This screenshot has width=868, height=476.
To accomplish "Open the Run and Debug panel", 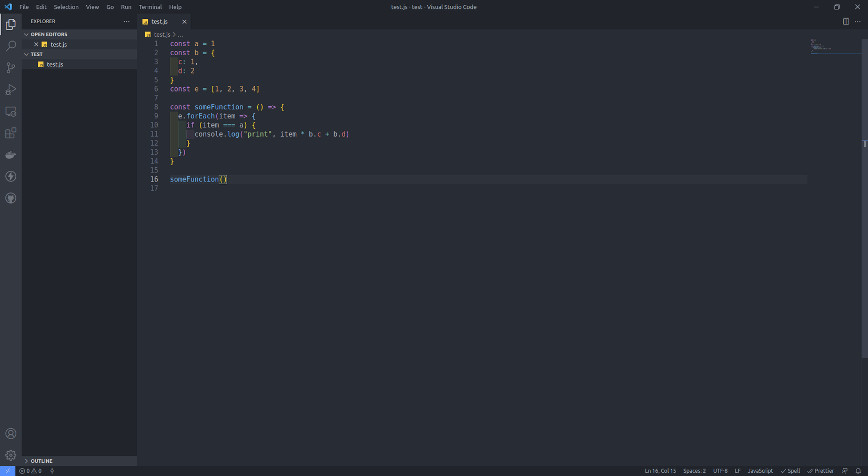I will [x=11, y=89].
